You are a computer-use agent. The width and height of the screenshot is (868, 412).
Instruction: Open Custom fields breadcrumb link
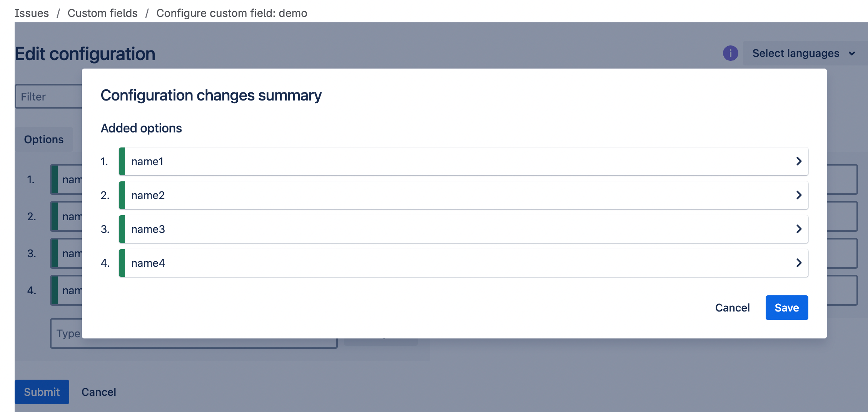pyautogui.click(x=102, y=13)
